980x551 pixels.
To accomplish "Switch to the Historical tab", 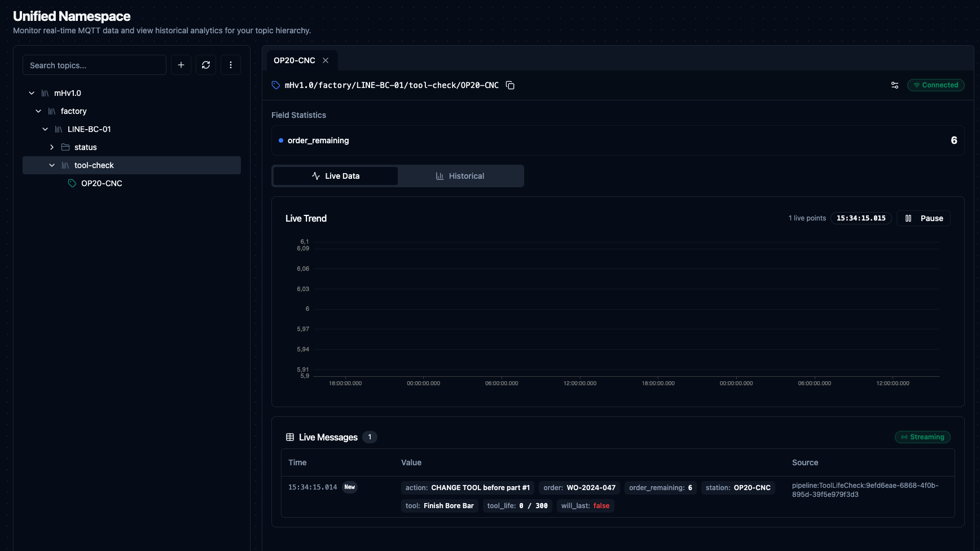I will 460,176.
